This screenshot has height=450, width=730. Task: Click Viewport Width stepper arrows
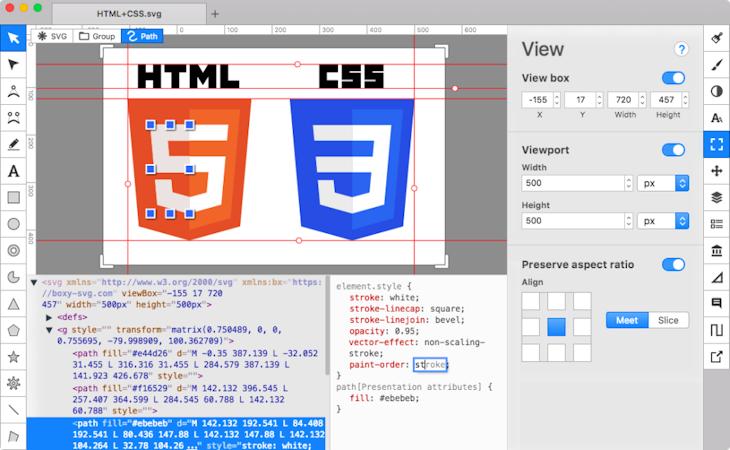[x=629, y=183]
